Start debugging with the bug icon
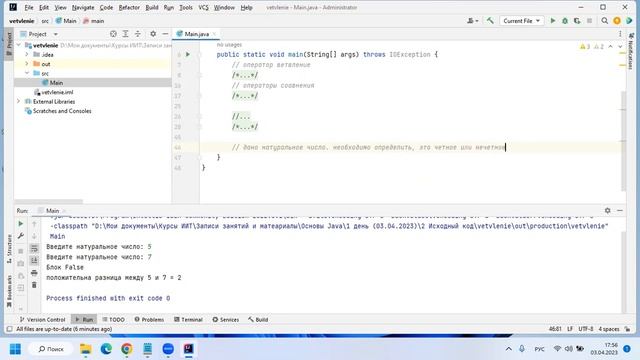The height and width of the screenshot is (360, 640). tap(565, 21)
